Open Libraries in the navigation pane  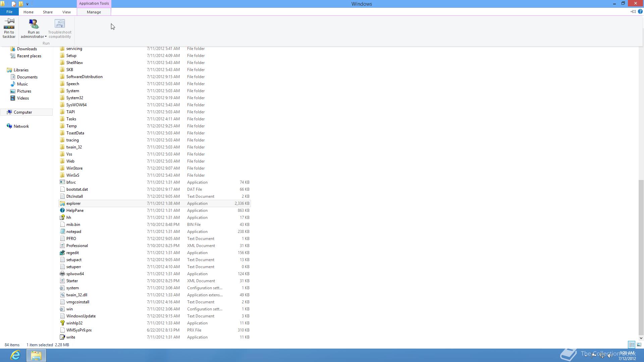pos(21,70)
